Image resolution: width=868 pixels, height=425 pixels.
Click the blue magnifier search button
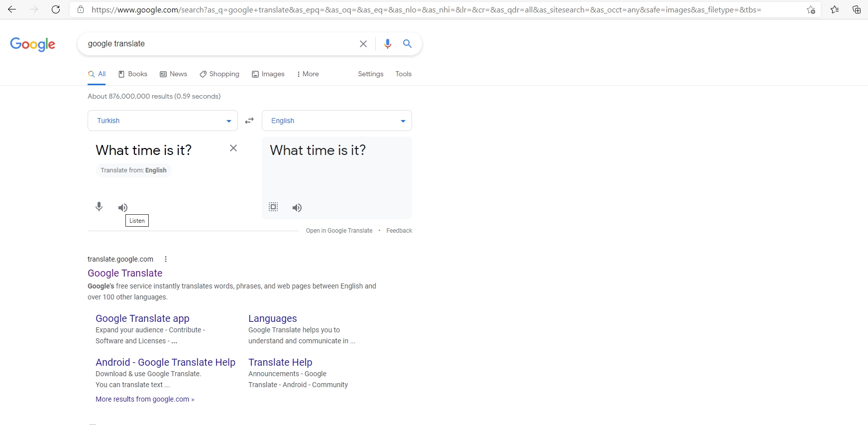407,44
